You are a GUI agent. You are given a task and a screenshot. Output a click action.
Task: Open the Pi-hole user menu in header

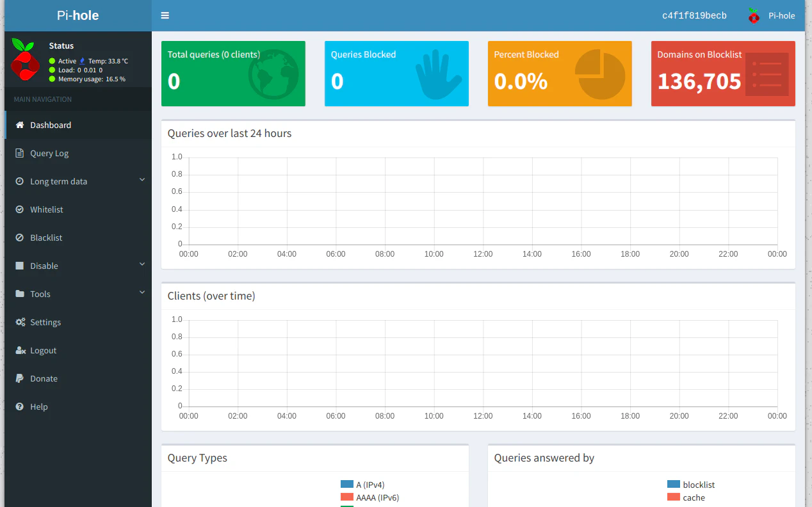[771, 15]
